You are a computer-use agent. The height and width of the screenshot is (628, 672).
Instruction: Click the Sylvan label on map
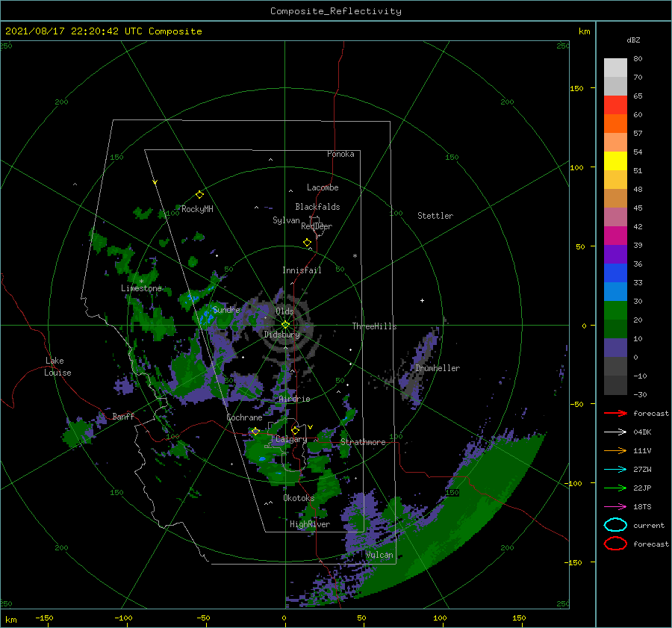coord(286,220)
